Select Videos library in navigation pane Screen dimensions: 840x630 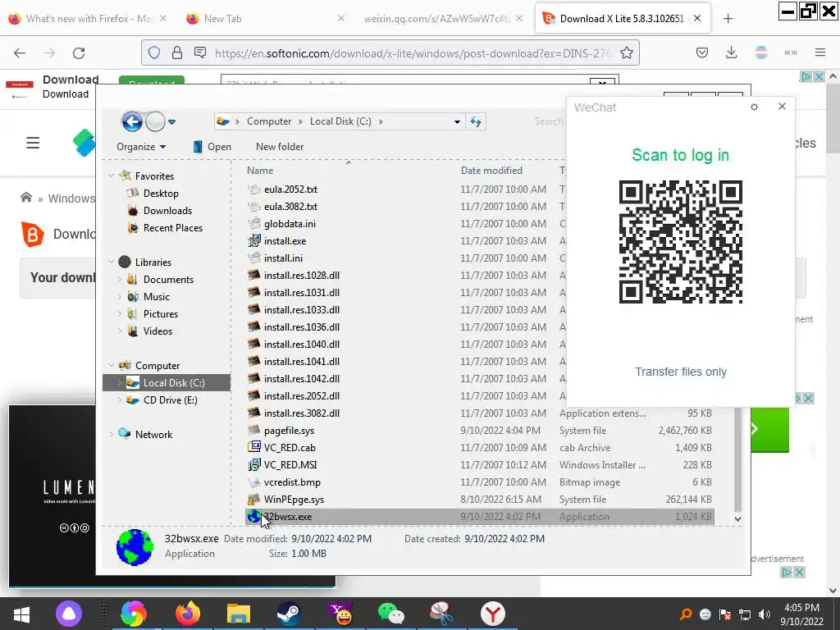tap(157, 331)
